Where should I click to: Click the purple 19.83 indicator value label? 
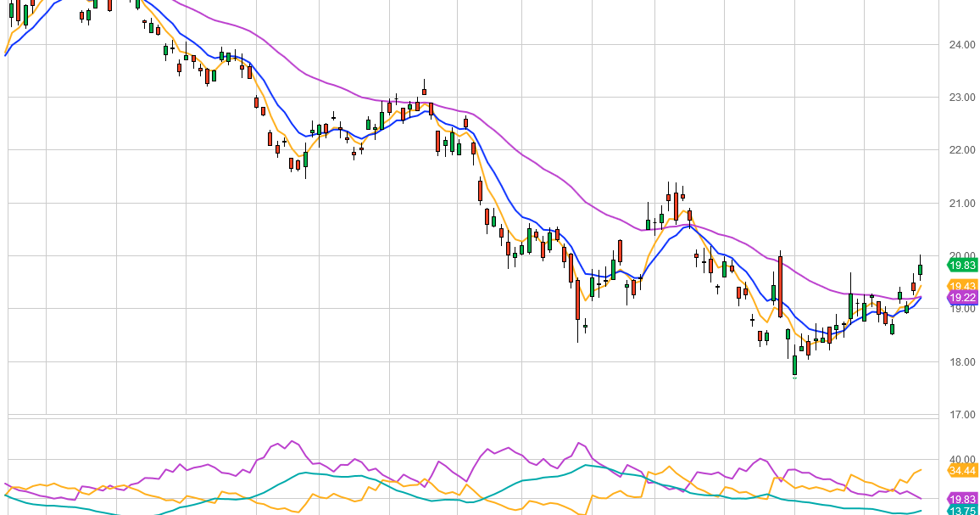[x=961, y=499]
